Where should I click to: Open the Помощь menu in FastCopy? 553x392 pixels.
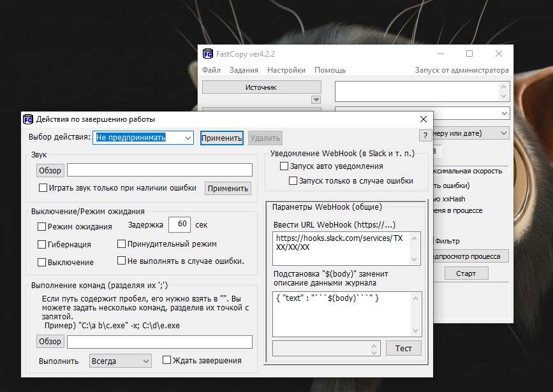point(330,70)
